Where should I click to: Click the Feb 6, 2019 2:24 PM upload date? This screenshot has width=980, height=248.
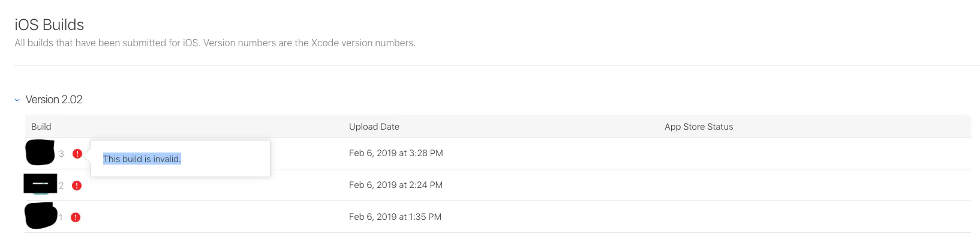396,185
